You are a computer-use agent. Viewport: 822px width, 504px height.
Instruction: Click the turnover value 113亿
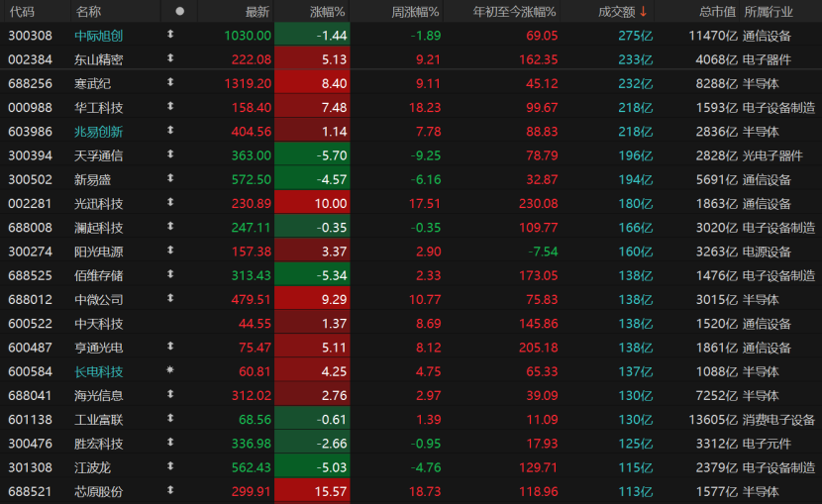(636, 491)
